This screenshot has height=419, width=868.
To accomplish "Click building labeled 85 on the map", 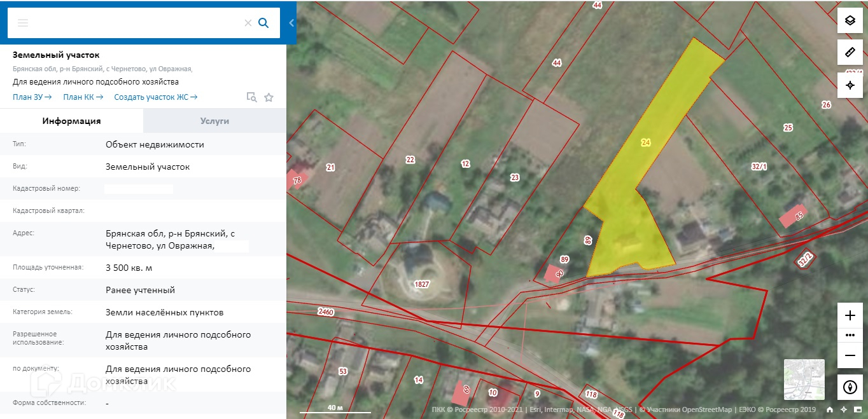I will pyautogui.click(x=793, y=216).
